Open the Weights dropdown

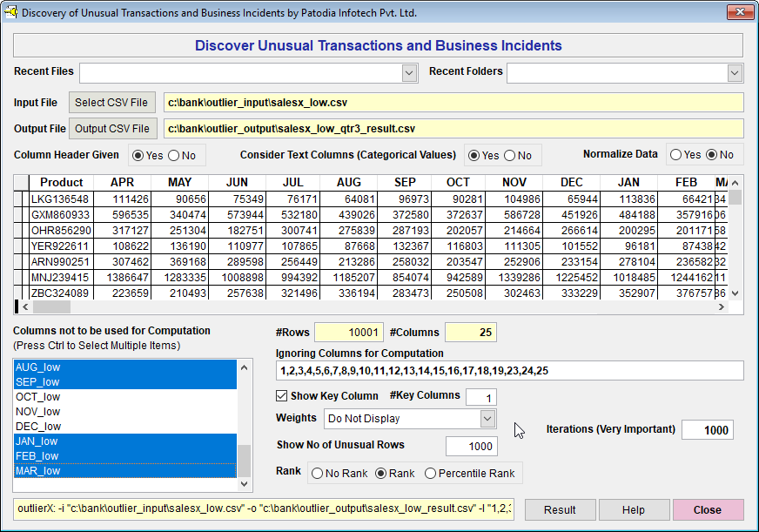tap(487, 419)
